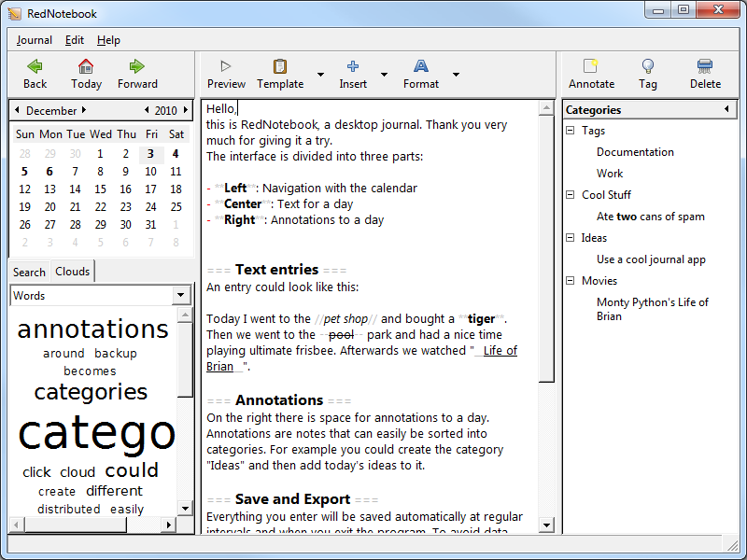Image resolution: width=747 pixels, height=560 pixels.
Task: Collapse the Tags category node
Action: pos(571,130)
